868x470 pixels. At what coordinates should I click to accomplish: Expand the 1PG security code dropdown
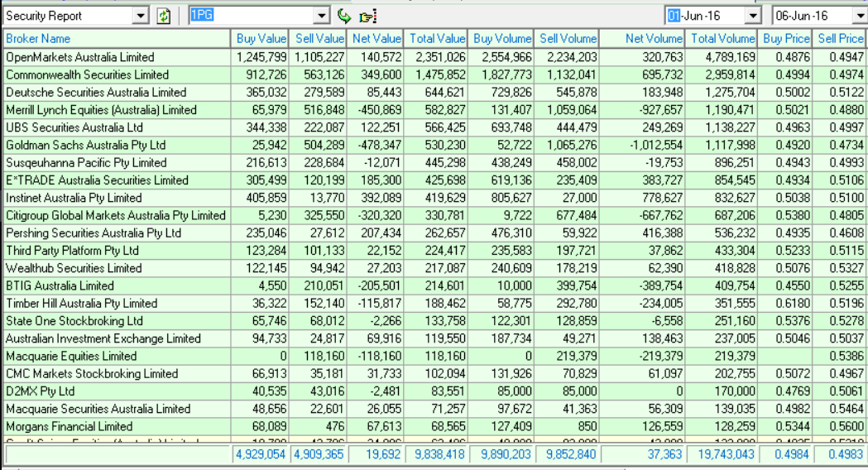322,16
